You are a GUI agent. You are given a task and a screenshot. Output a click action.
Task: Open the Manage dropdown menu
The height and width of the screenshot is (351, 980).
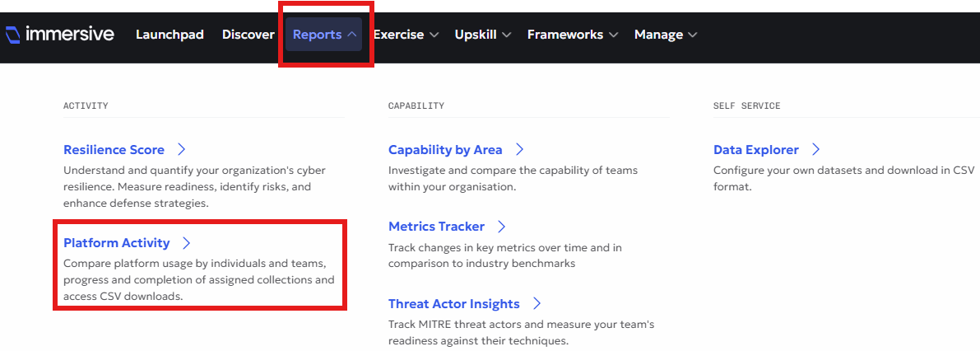click(666, 35)
